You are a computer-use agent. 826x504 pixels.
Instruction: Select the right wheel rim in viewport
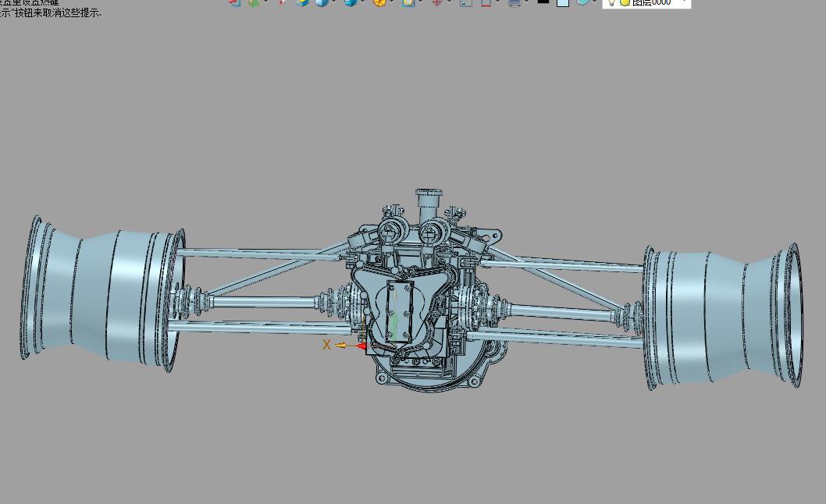click(723, 317)
